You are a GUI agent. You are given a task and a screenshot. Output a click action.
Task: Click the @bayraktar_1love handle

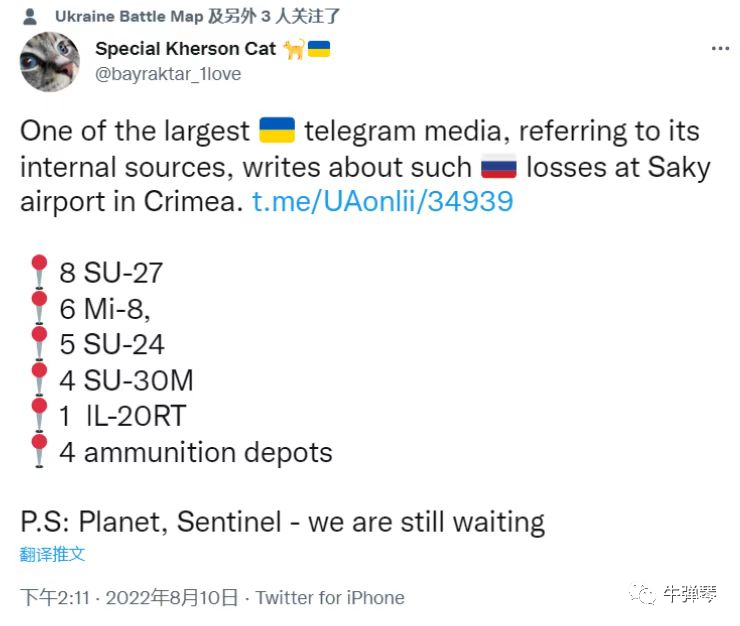click(168, 74)
